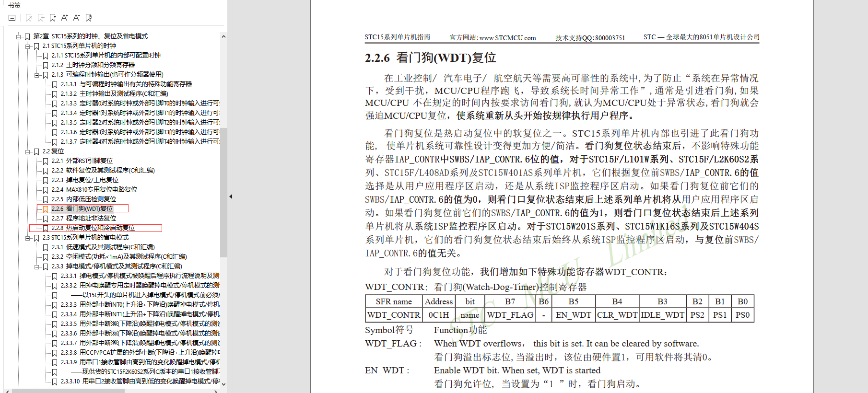Viewport: 868px width, 393px height.
Task: Click the bookmark icon beside 2.2.2 软件复位
Action: tap(46, 171)
